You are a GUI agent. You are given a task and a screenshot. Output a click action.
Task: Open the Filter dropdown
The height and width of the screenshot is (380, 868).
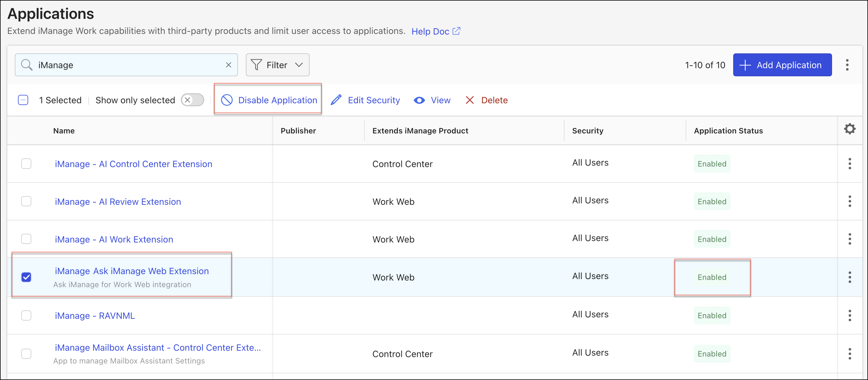[x=277, y=65]
